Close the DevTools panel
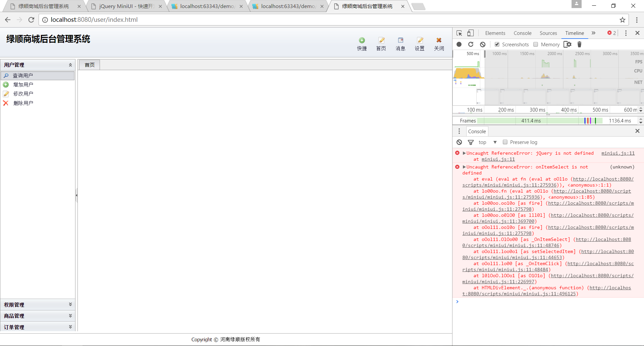Image resolution: width=644 pixels, height=346 pixels. coord(637,33)
